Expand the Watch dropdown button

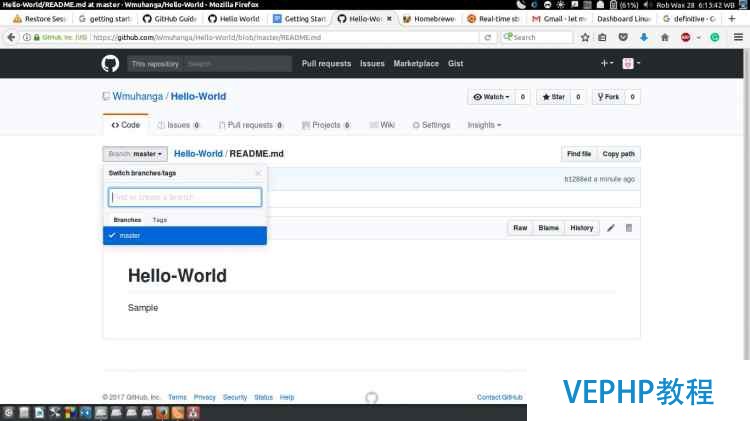tap(491, 97)
